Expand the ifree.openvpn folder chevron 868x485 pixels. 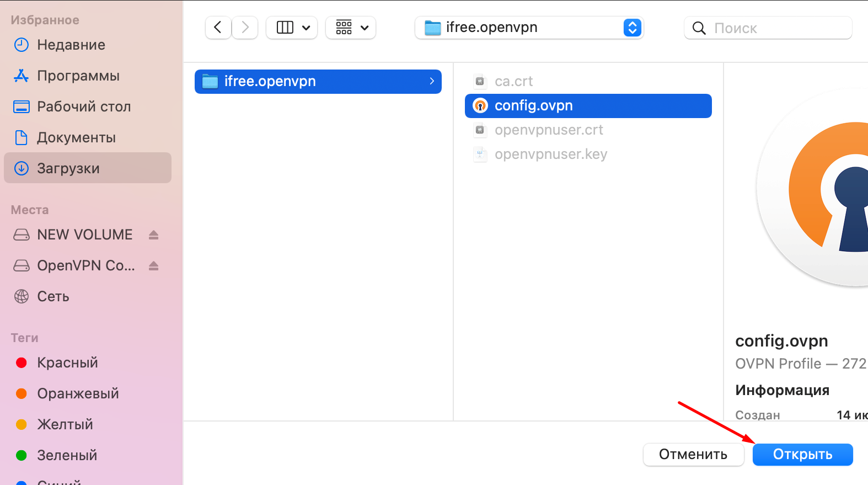pyautogui.click(x=432, y=81)
